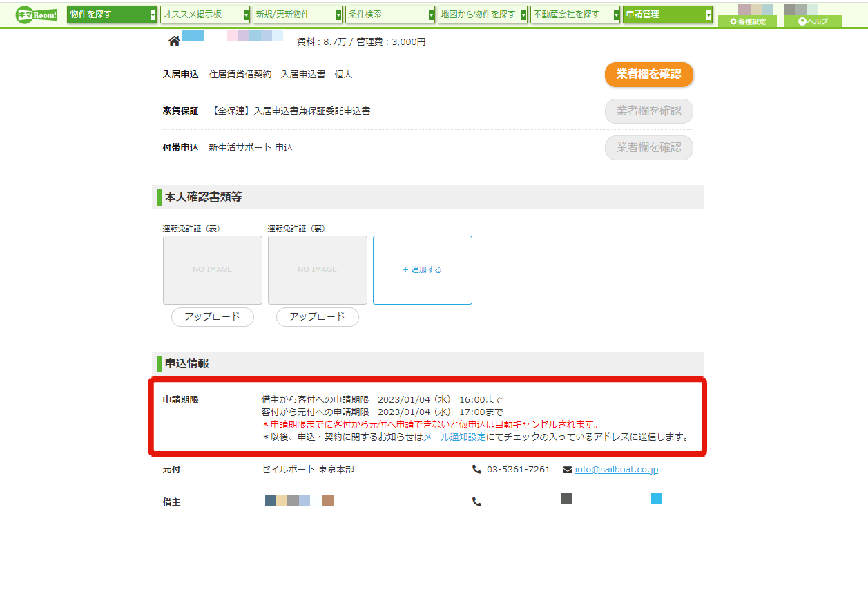Open 各種設定 gear settings

tap(747, 21)
